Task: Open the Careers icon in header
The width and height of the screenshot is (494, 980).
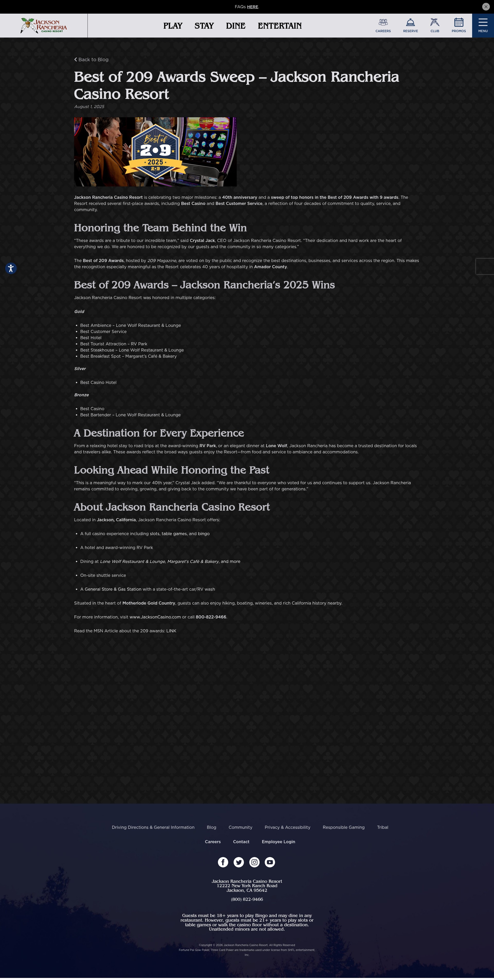Action: (383, 25)
